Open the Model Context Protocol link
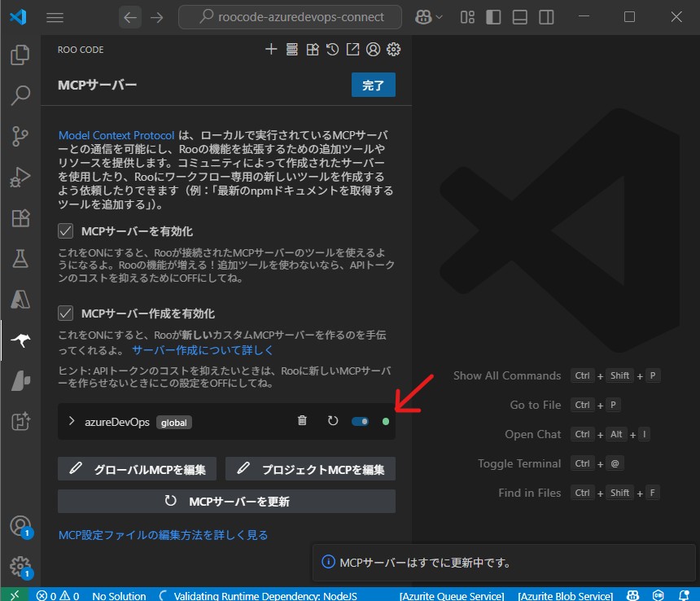 (116, 135)
